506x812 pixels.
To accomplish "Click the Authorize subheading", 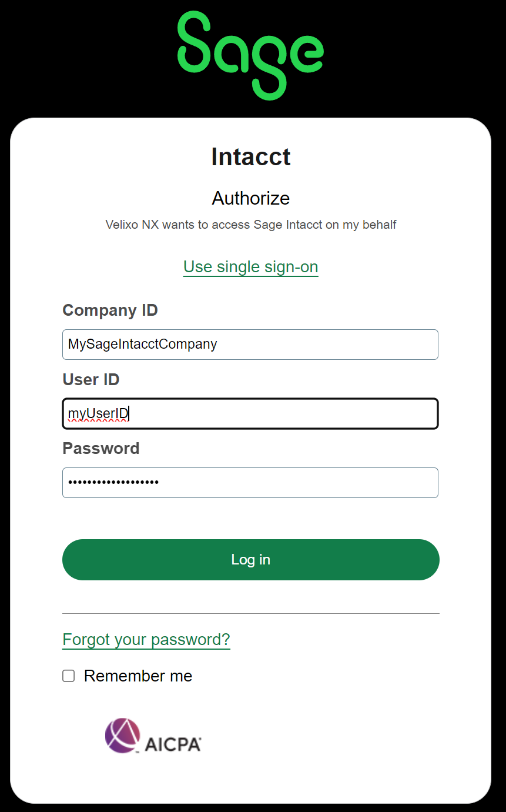I will [x=251, y=198].
